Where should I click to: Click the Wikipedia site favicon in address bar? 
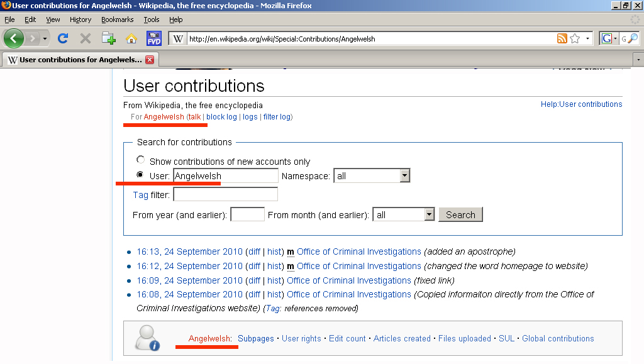tap(178, 38)
